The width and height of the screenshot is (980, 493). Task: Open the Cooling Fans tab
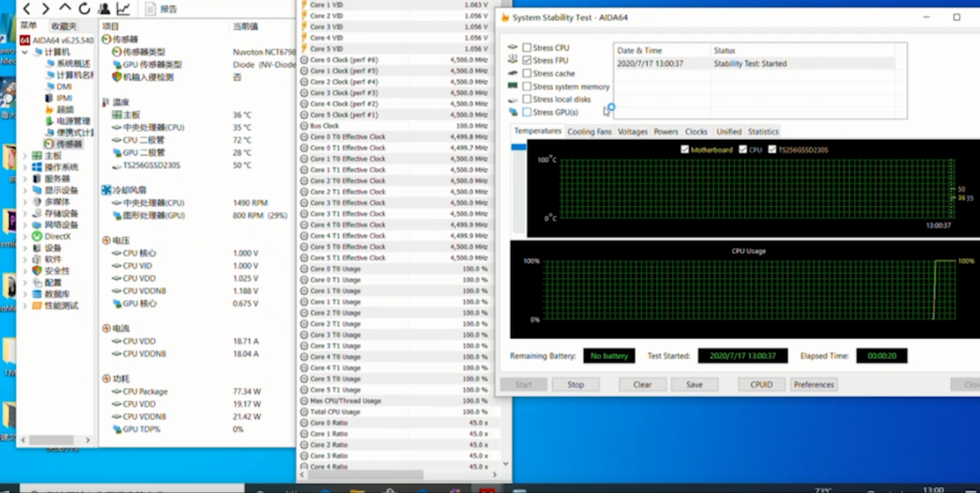pyautogui.click(x=590, y=132)
